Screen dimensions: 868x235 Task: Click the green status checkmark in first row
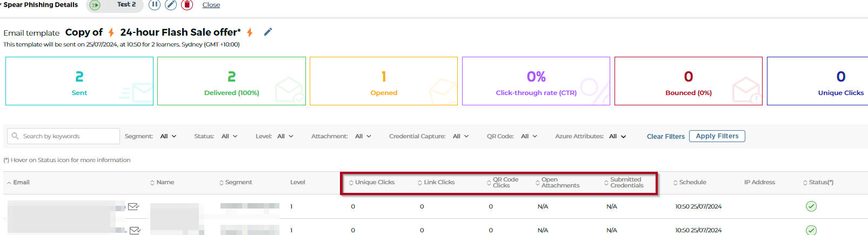point(811,206)
